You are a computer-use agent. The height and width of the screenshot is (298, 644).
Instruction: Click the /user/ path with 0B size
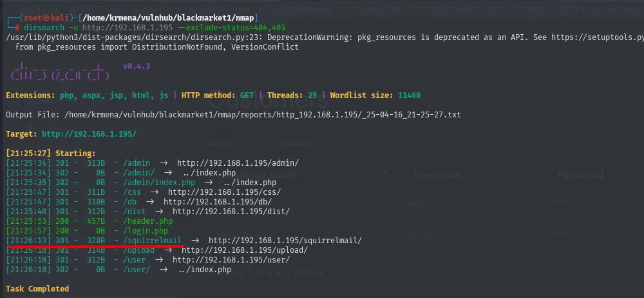pyautogui.click(x=137, y=270)
